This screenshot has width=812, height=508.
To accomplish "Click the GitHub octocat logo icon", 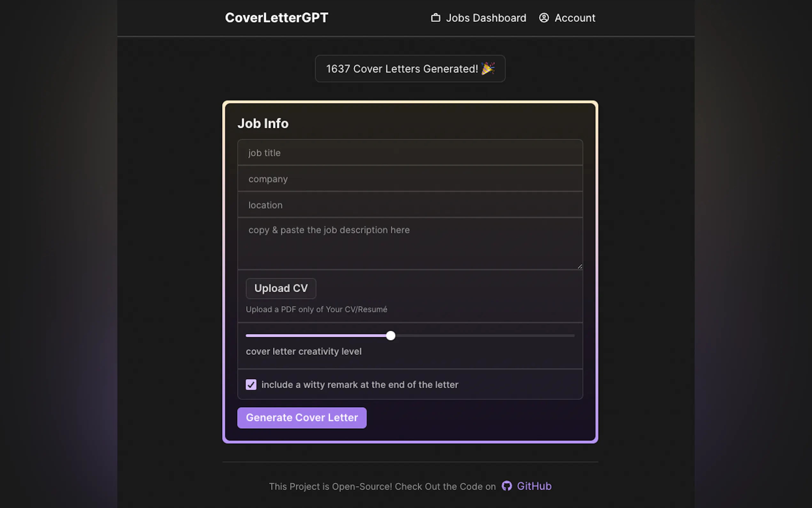I will (506, 486).
